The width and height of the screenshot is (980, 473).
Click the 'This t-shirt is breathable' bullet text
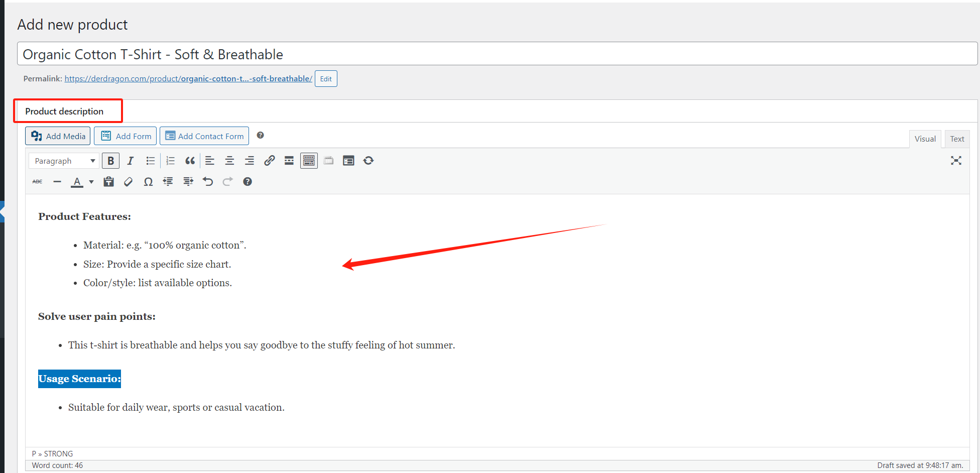[x=262, y=345]
